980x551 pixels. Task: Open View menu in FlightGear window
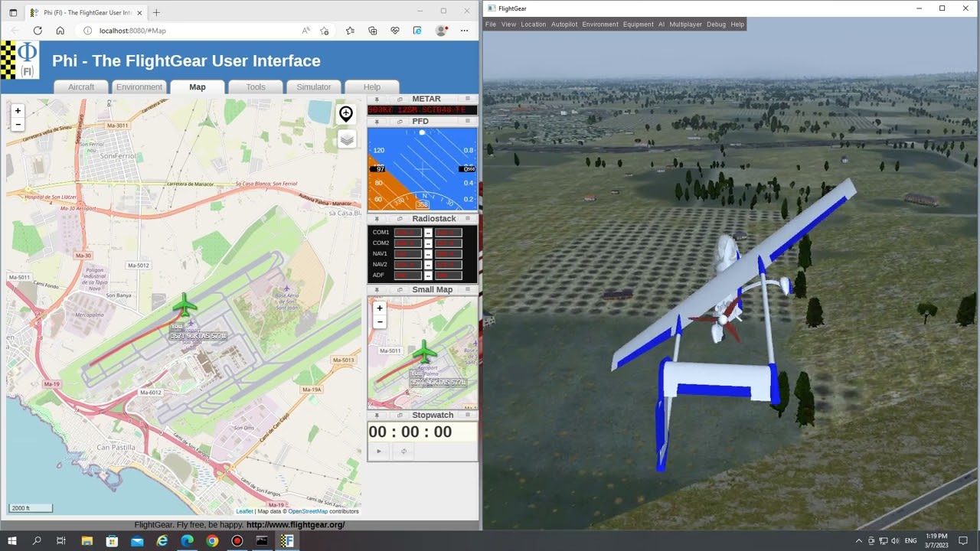pos(509,24)
